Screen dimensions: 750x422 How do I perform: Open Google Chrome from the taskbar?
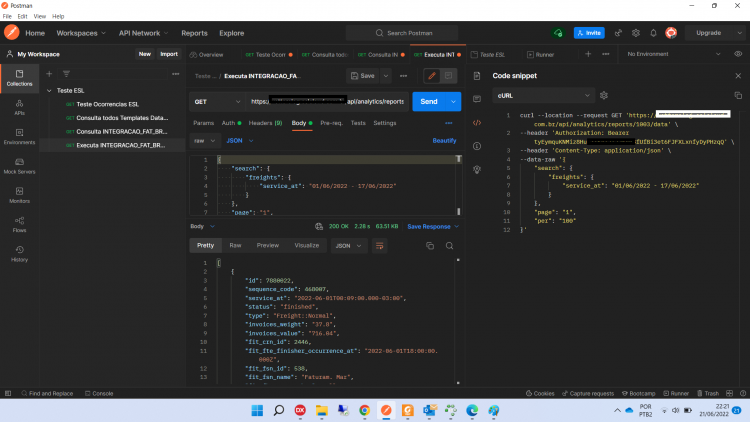pyautogui.click(x=364, y=411)
